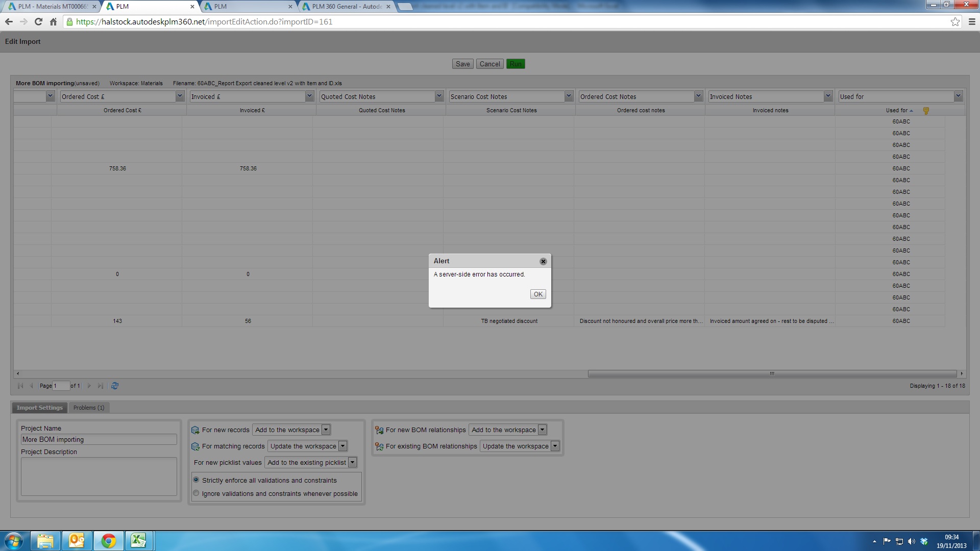The image size is (980, 551).
Task: Click the system tray clock
Action: pyautogui.click(x=951, y=541)
